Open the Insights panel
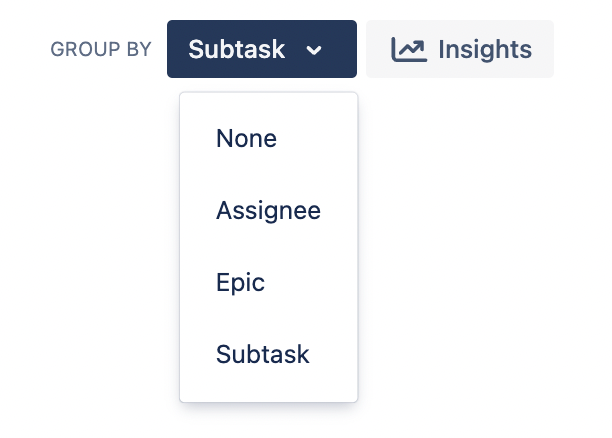 tap(460, 49)
